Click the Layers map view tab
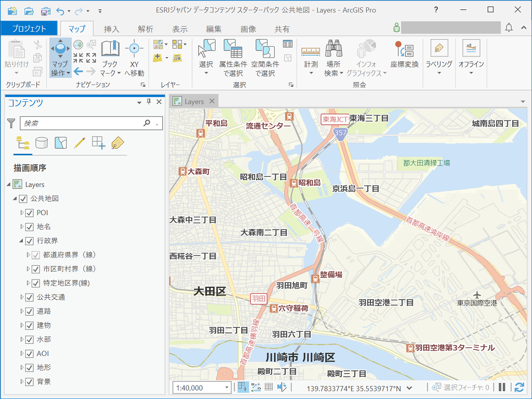Image resolution: width=532 pixels, height=399 pixels. [194, 101]
